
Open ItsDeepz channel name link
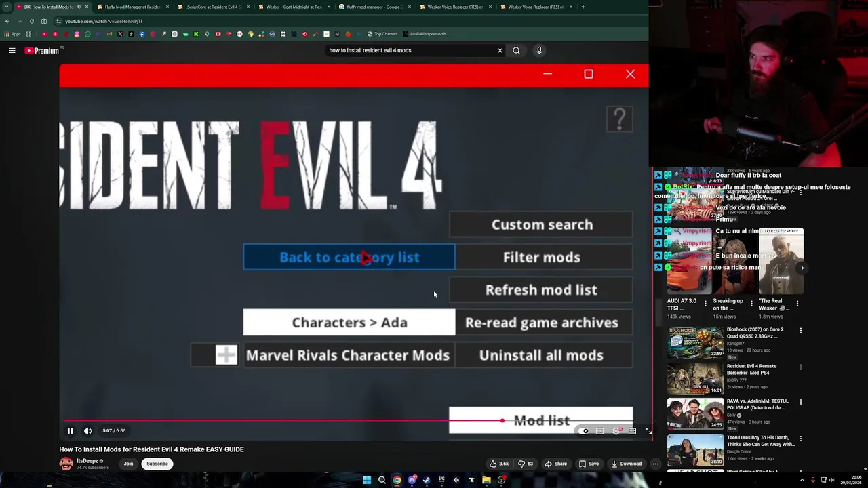(87, 461)
